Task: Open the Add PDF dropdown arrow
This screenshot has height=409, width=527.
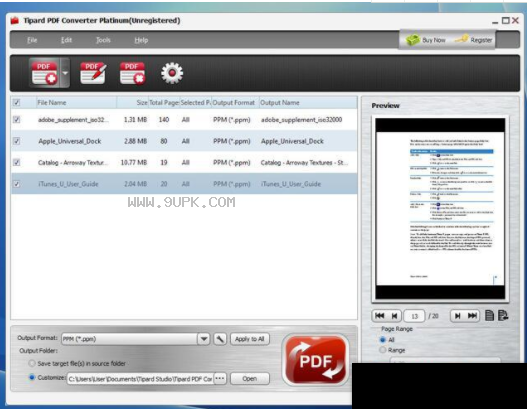Action: 65,73
